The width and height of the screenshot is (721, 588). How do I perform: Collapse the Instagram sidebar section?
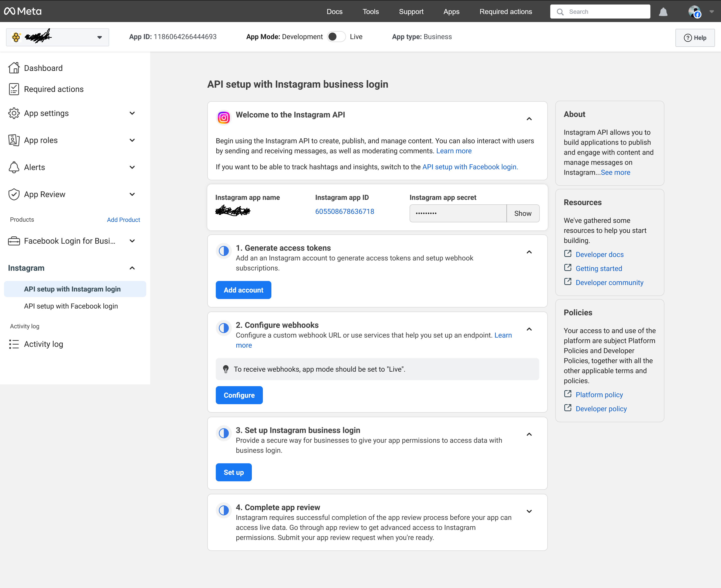pyautogui.click(x=132, y=268)
